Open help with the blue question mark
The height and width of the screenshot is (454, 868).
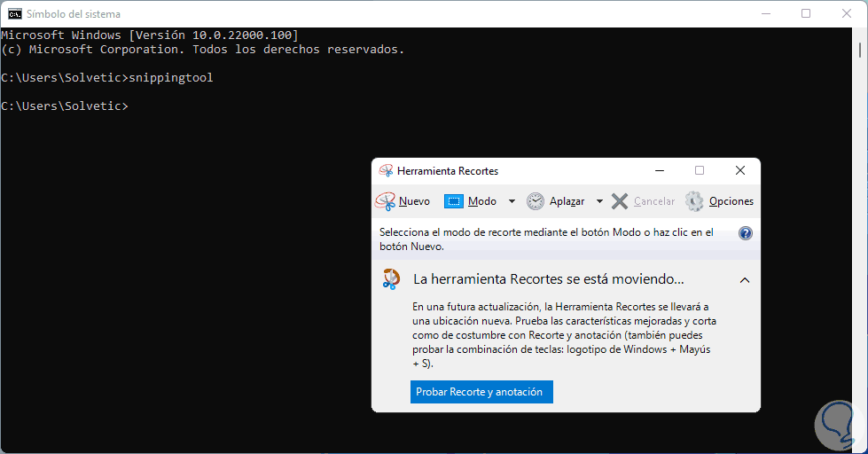pyautogui.click(x=746, y=233)
